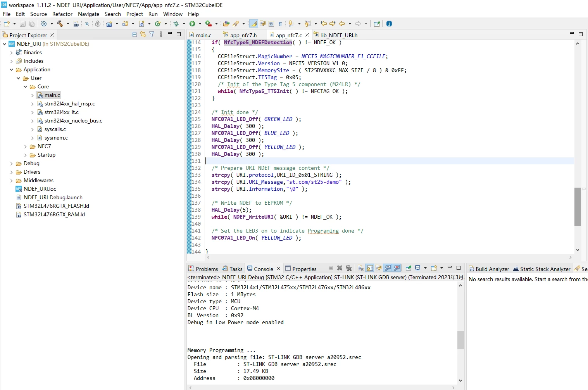
Task: Expand the NFC7 folder
Action: 26,146
